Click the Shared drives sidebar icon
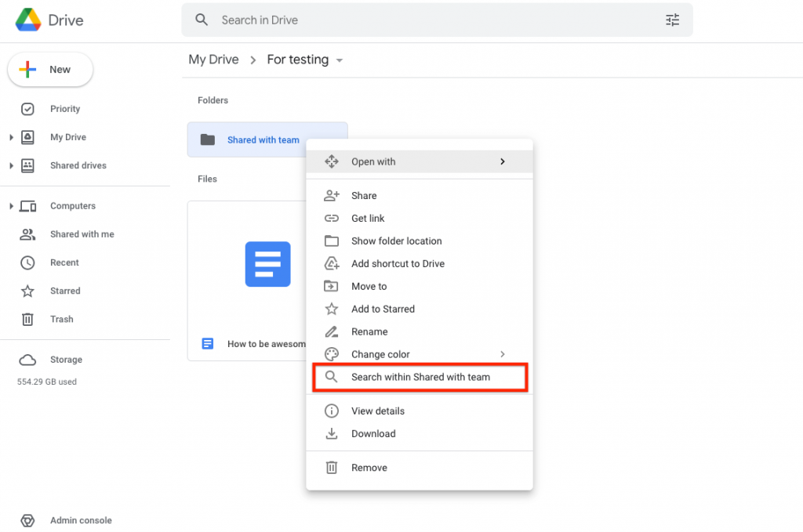Image resolution: width=803 pixels, height=532 pixels. tap(27, 165)
